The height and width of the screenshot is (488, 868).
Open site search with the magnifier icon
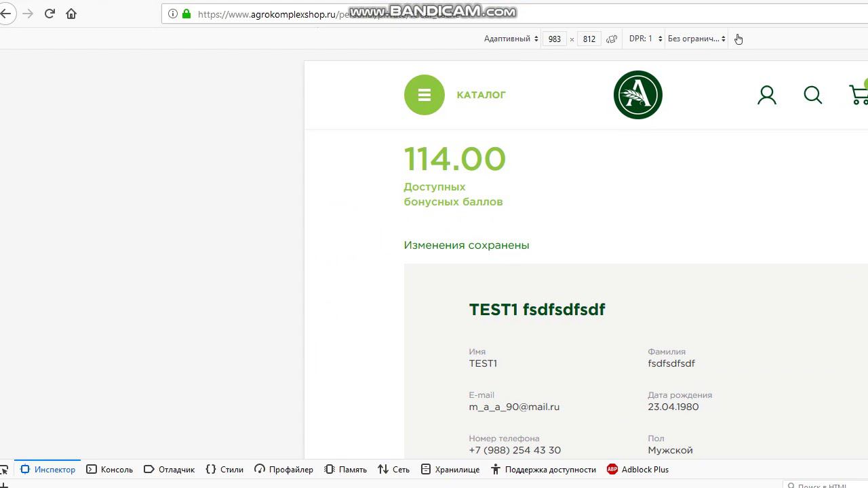pyautogui.click(x=813, y=95)
